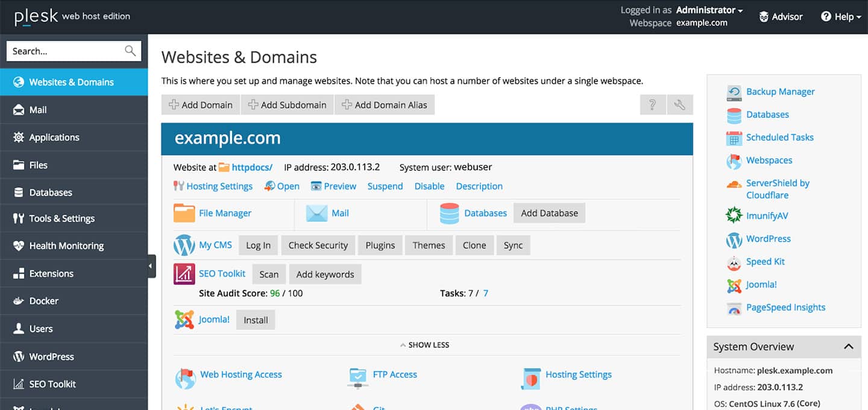
Task: Open the Themes button for My CMS
Action: pyautogui.click(x=429, y=245)
